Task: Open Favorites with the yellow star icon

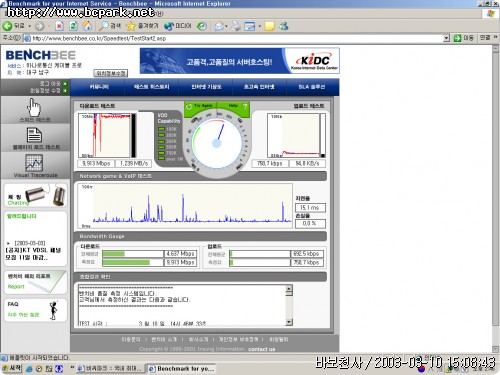Action: coord(142,26)
